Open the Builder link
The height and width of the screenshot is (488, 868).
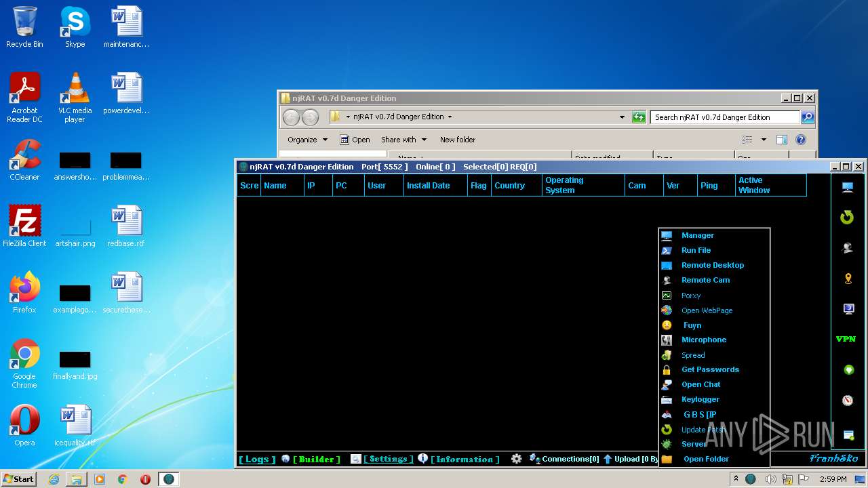[317, 459]
